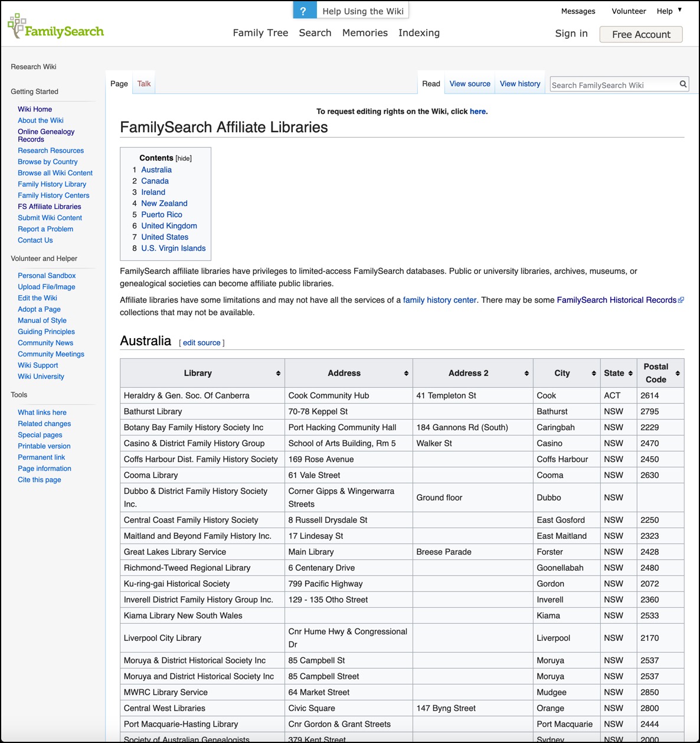Click edit source next to Australia
700x743 pixels.
pos(202,343)
